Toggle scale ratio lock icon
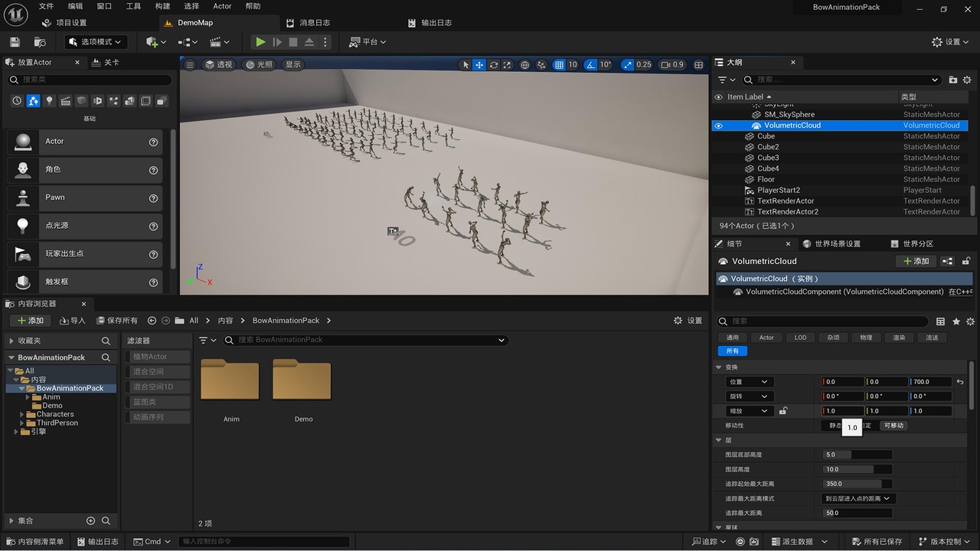Image resolution: width=980 pixels, height=551 pixels. 782,411
